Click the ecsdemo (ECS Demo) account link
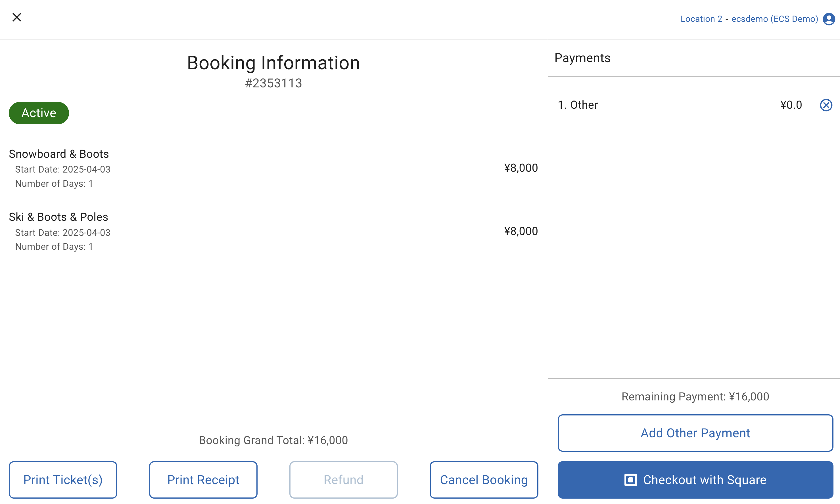Viewport: 840px width, 504px height. coord(774,19)
